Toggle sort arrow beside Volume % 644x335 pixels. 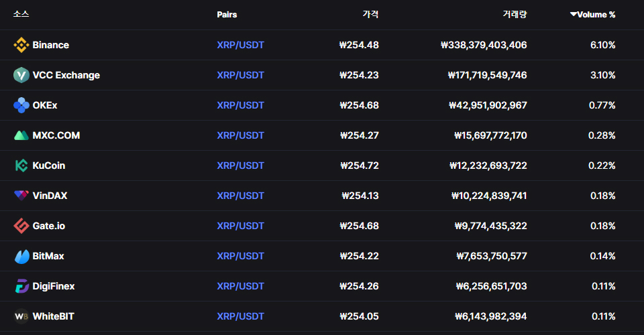[574, 14]
